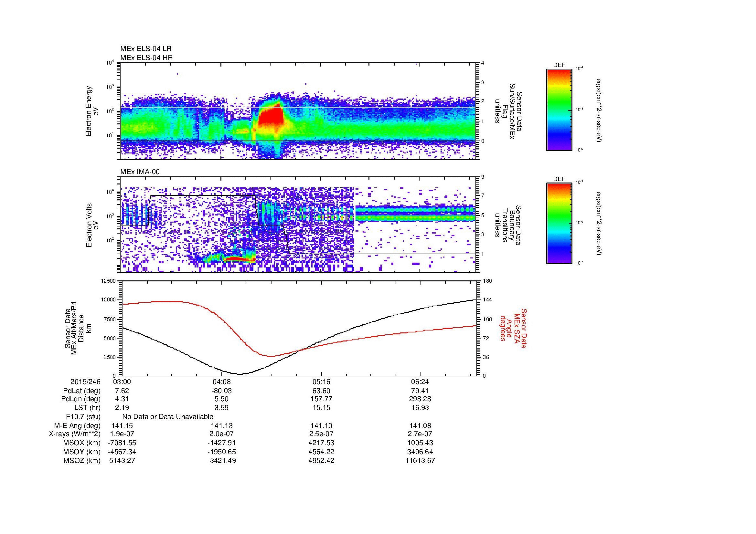Click the 06:24 time tick label
This screenshot has height=534, width=756.
click(421, 382)
